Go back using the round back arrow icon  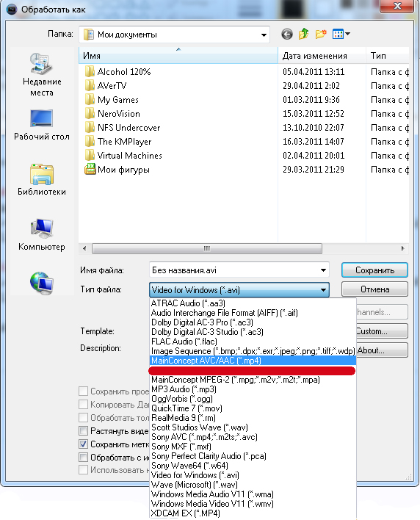[287, 35]
